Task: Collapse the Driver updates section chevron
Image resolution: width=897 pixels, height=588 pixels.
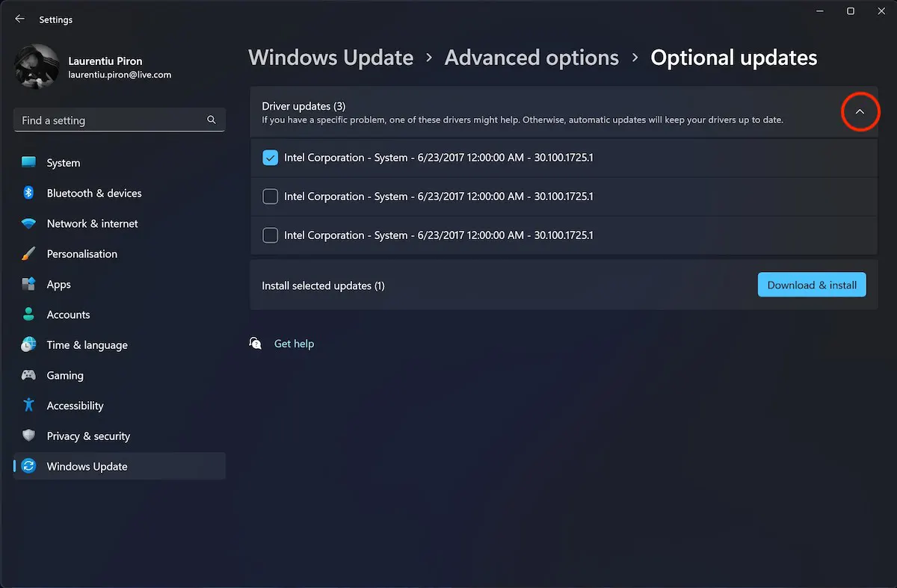Action: point(860,112)
